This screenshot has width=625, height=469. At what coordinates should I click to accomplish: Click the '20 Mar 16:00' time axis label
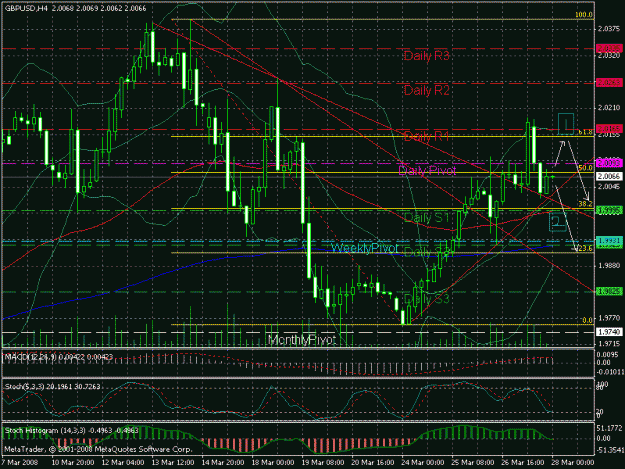tap(372, 462)
